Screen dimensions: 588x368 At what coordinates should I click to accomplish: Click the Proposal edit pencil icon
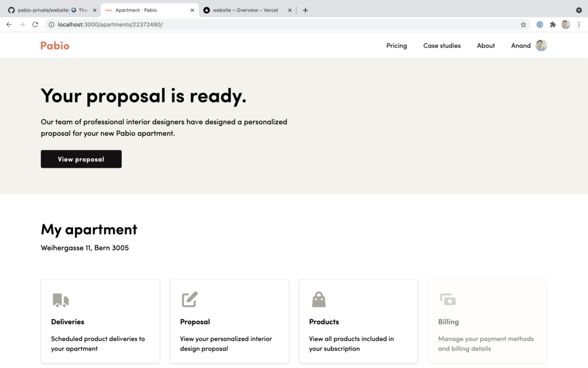[189, 299]
